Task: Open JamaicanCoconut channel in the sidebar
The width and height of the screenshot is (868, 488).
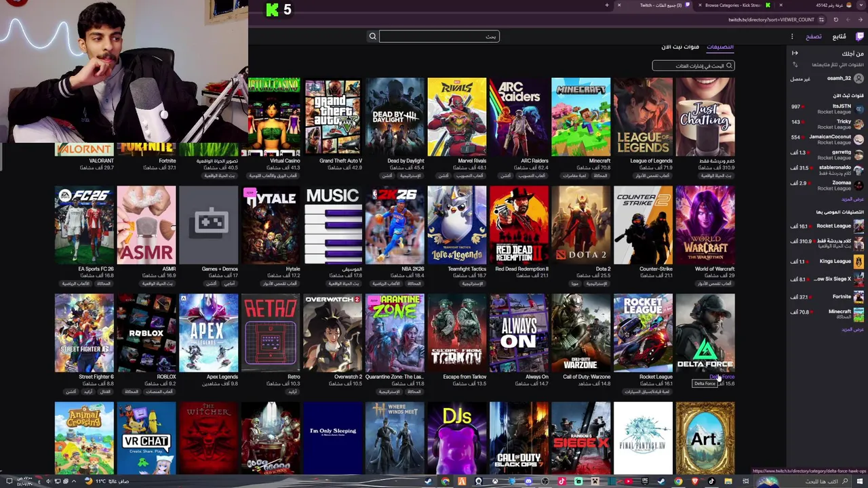Action: pyautogui.click(x=827, y=139)
